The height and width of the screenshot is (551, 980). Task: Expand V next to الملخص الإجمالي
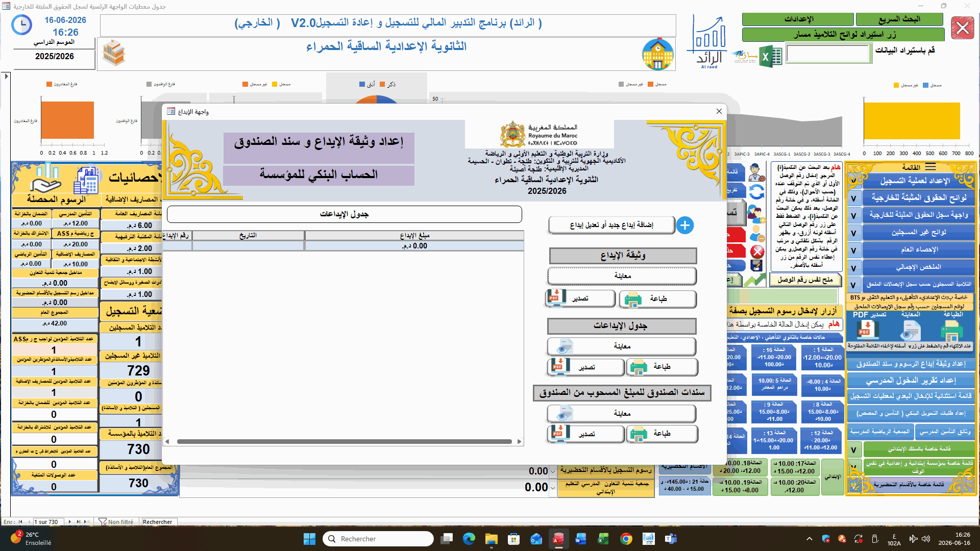(853, 268)
